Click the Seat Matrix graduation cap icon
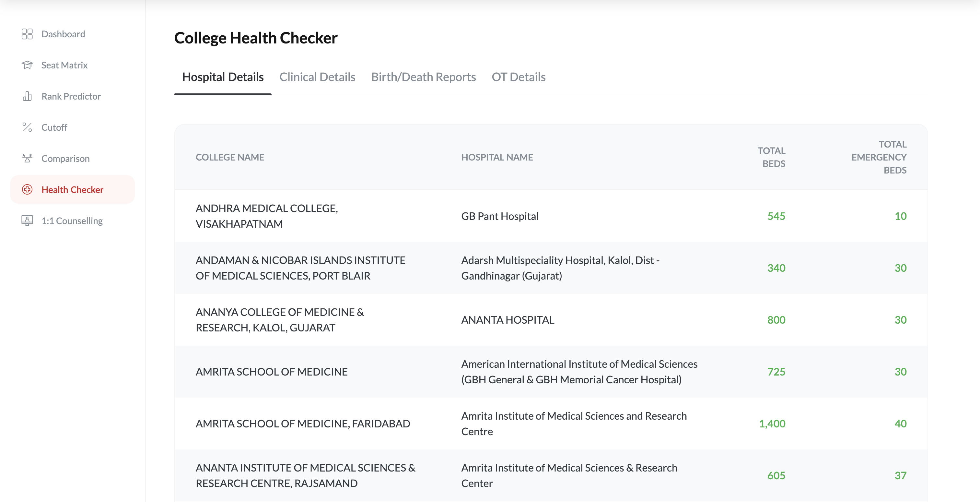The width and height of the screenshot is (980, 502). 27,65
